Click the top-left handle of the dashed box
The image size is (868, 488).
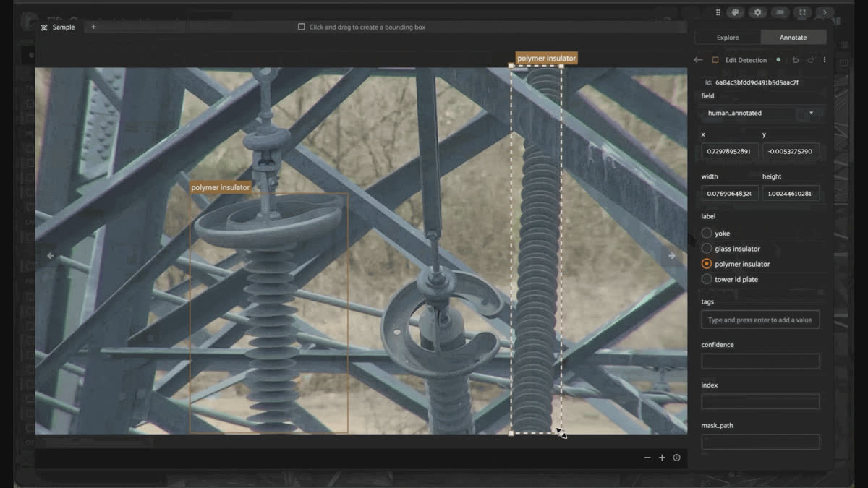pyautogui.click(x=511, y=66)
